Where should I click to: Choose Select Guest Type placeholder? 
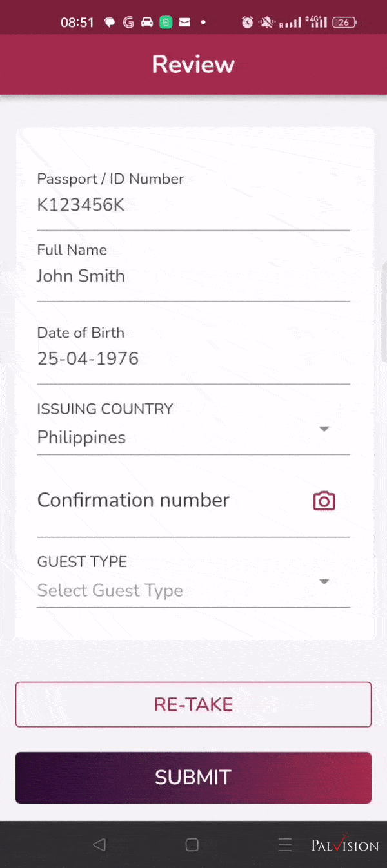point(110,590)
